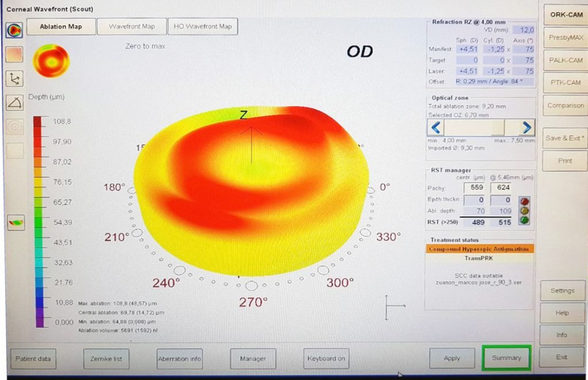Click the circular target tool icon
The image size is (588, 380).
click(16, 126)
